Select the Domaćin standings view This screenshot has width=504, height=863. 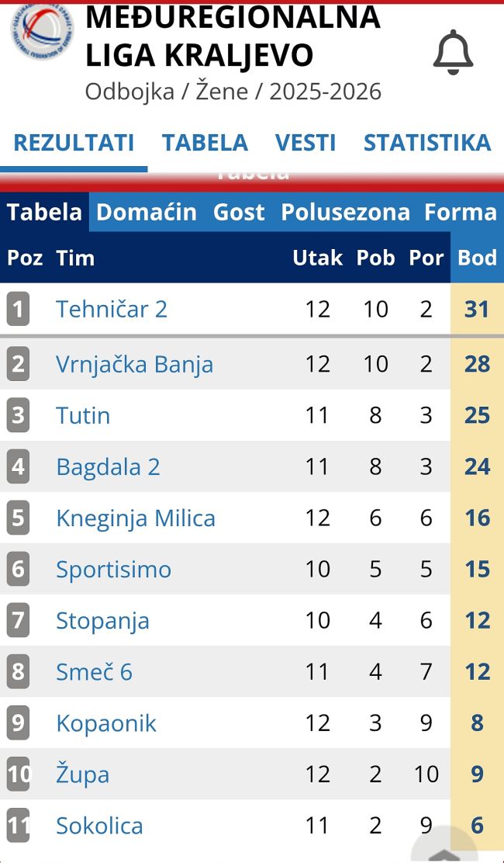[x=147, y=212]
